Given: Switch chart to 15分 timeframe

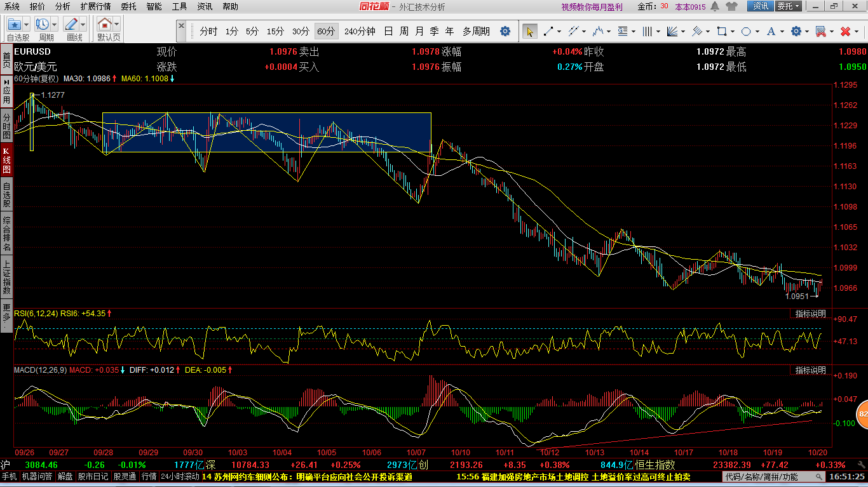Looking at the screenshot, I should click(x=275, y=31).
